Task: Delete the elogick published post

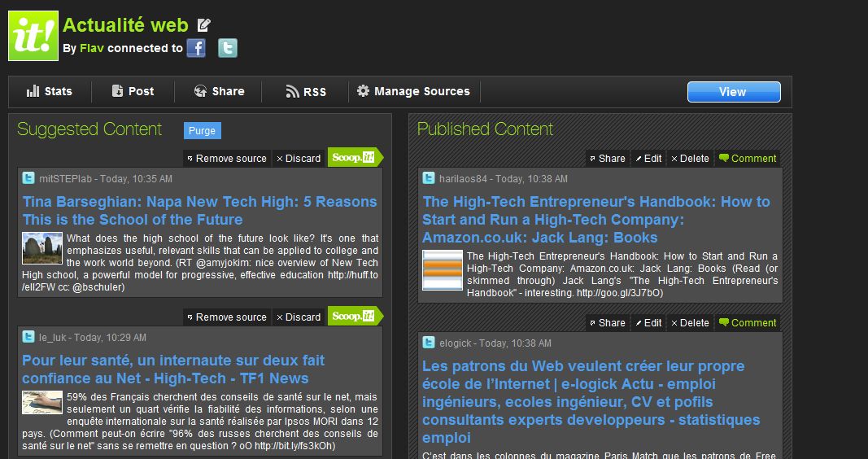Action: pyautogui.click(x=690, y=323)
